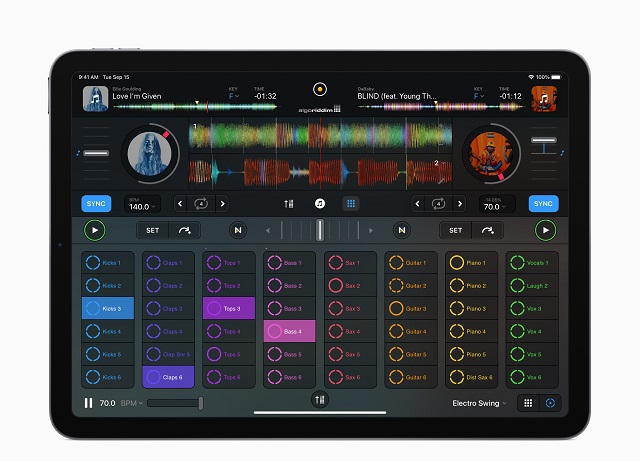Pause the looper playback
The image size is (640, 461).
88,403
